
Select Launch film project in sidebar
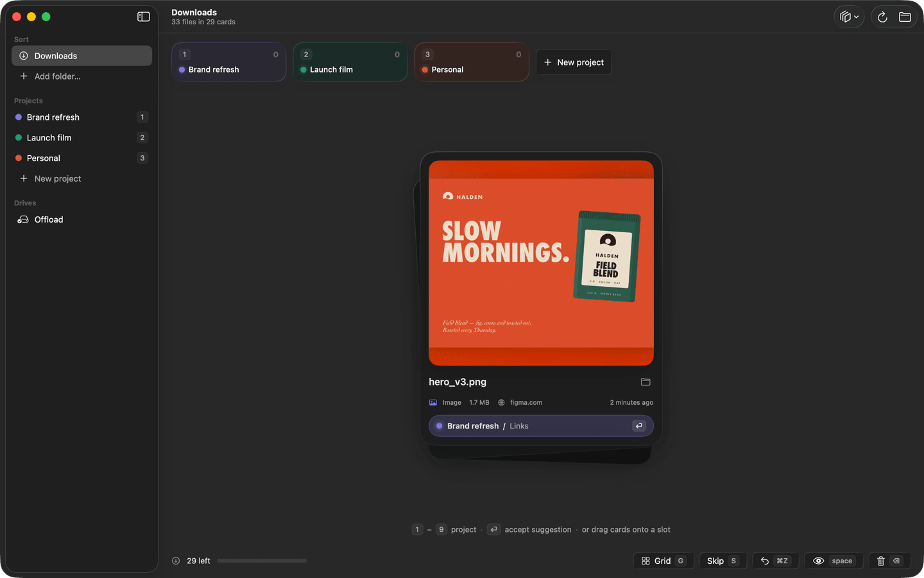pyautogui.click(x=81, y=138)
